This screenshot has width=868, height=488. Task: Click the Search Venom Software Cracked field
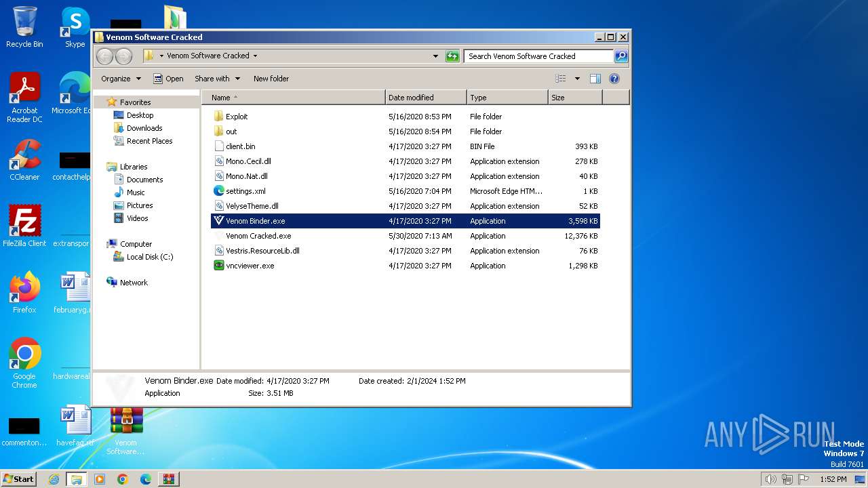click(x=538, y=56)
